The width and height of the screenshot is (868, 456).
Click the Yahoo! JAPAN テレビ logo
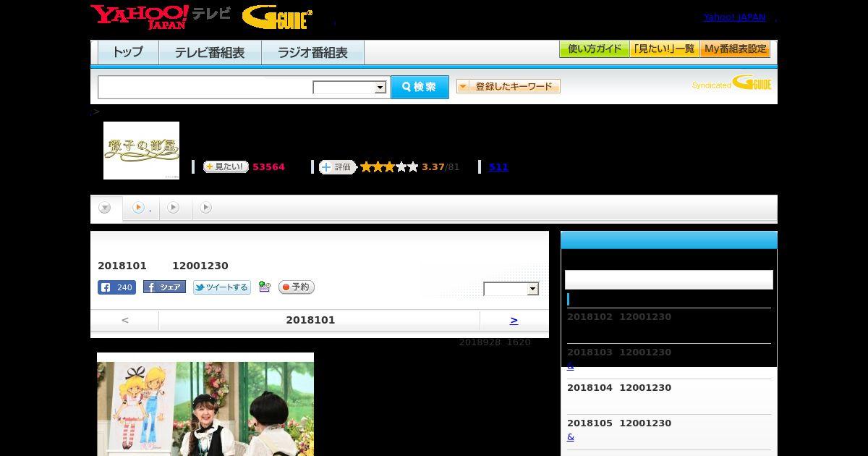[161, 17]
